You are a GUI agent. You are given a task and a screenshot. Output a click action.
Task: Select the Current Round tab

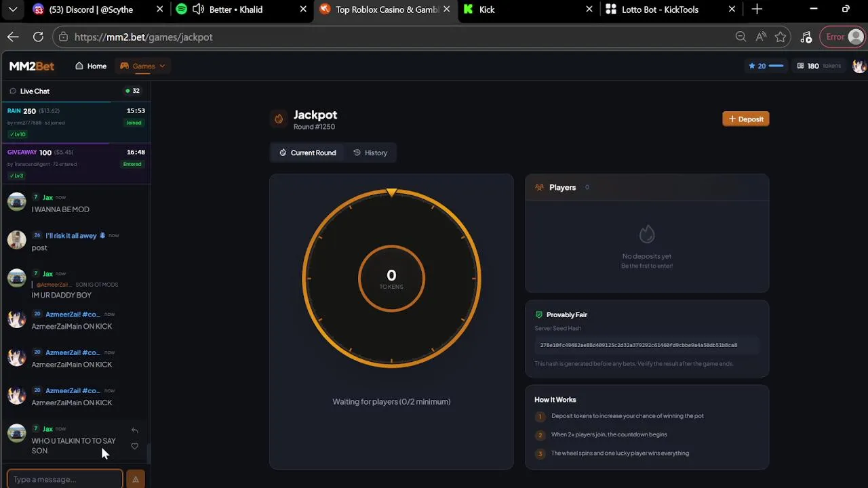click(307, 152)
